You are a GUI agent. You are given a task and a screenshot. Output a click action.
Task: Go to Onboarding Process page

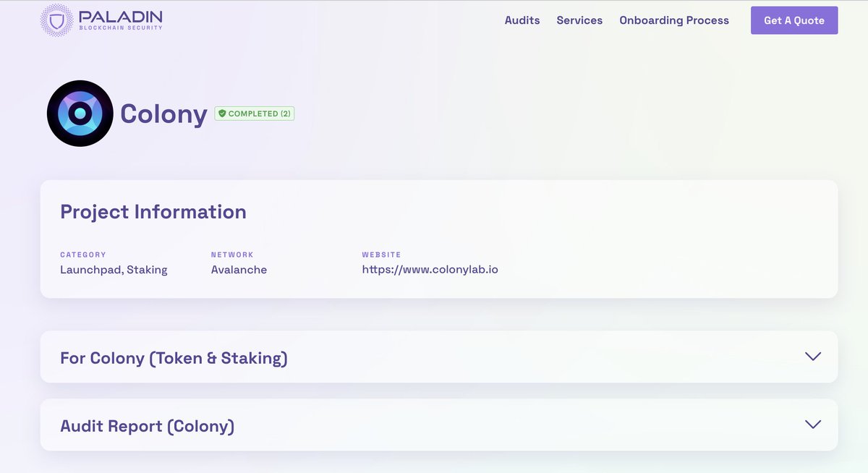pos(674,20)
